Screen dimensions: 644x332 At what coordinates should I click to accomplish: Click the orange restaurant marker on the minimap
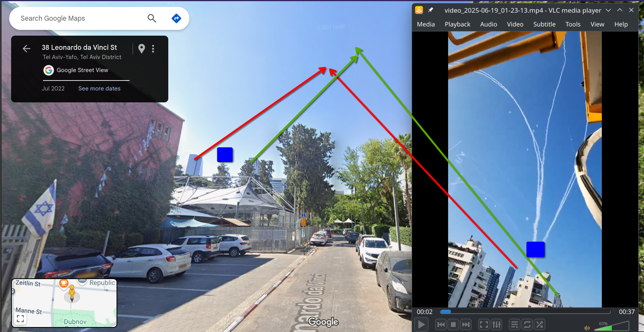(x=64, y=284)
